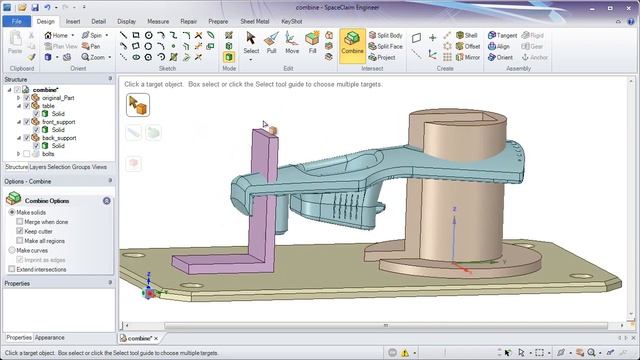Select the Fill tool
640x360 pixels.
[312, 43]
